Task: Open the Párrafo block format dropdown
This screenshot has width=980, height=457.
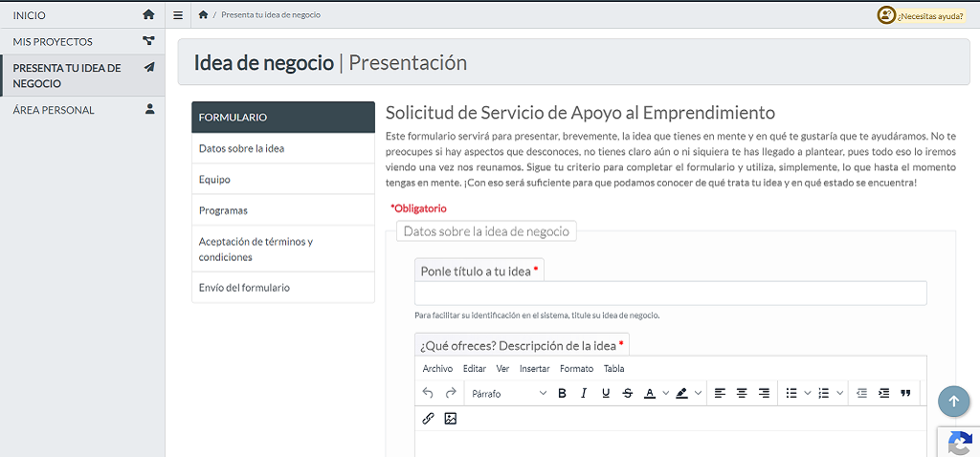Action: point(509,393)
